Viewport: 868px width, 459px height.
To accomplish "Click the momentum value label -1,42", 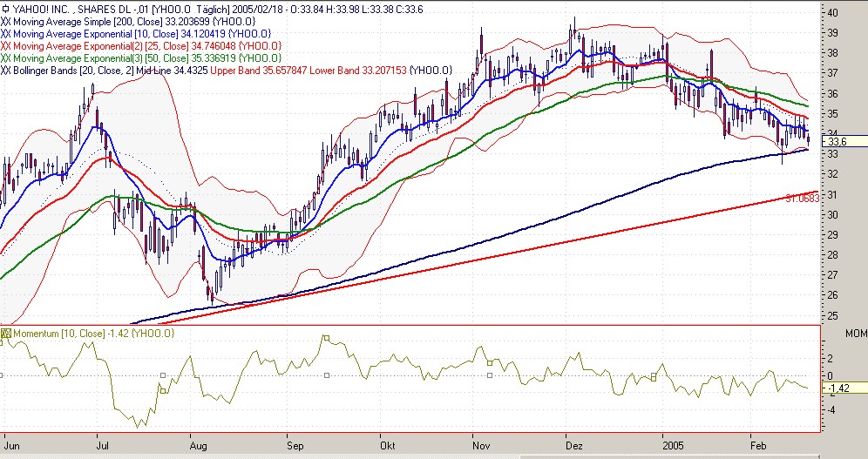I will (844, 388).
